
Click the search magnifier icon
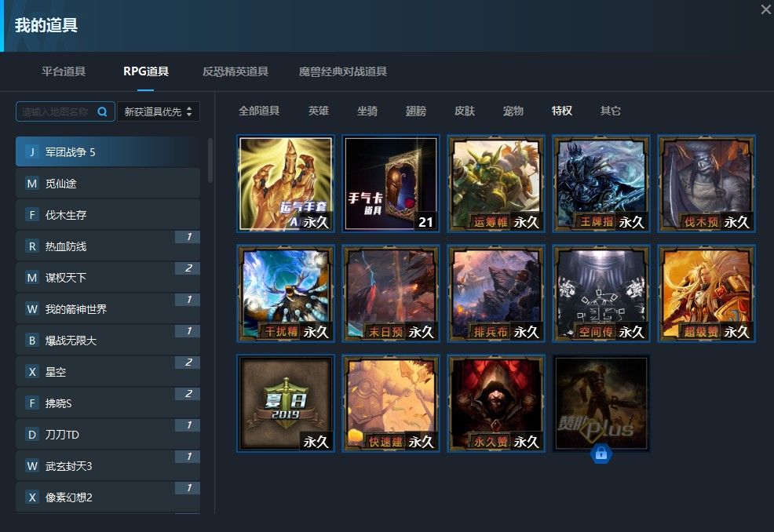pyautogui.click(x=102, y=111)
